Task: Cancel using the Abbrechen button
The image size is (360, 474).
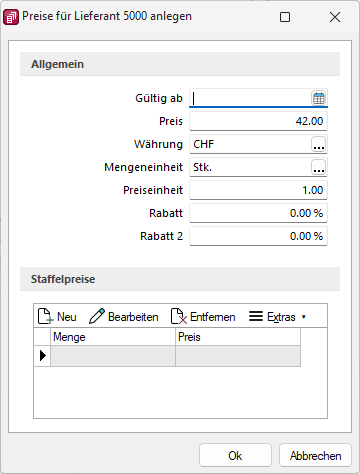Action: tap(315, 455)
